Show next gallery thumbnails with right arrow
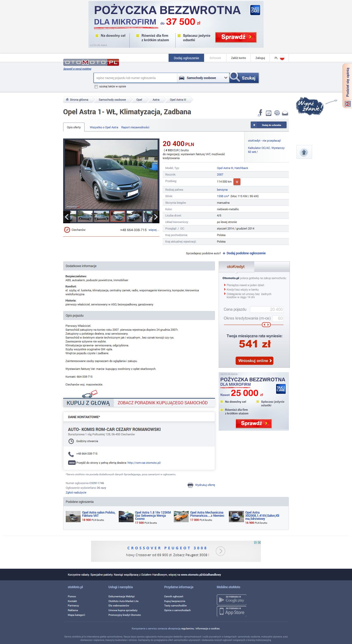This screenshot has height=644, width=352. 156,217
